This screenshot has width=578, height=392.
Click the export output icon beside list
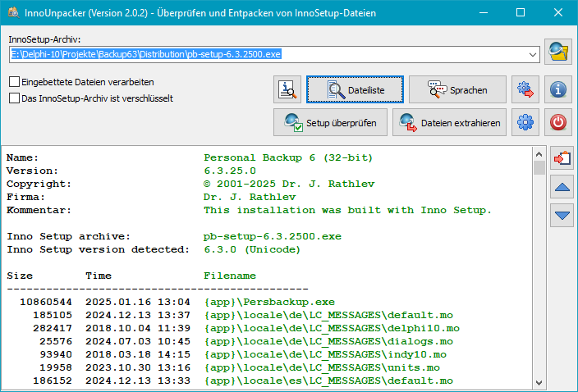click(x=562, y=158)
